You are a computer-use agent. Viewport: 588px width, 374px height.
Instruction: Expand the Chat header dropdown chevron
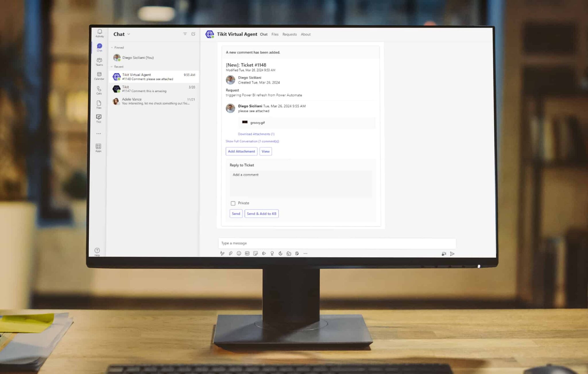tap(129, 34)
